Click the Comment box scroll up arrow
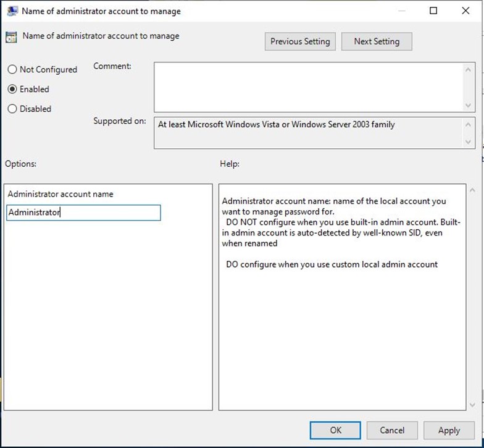 pyautogui.click(x=468, y=70)
